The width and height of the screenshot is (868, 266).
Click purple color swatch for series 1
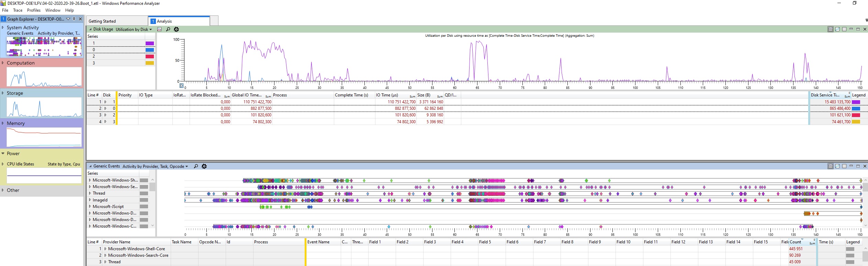(150, 43)
